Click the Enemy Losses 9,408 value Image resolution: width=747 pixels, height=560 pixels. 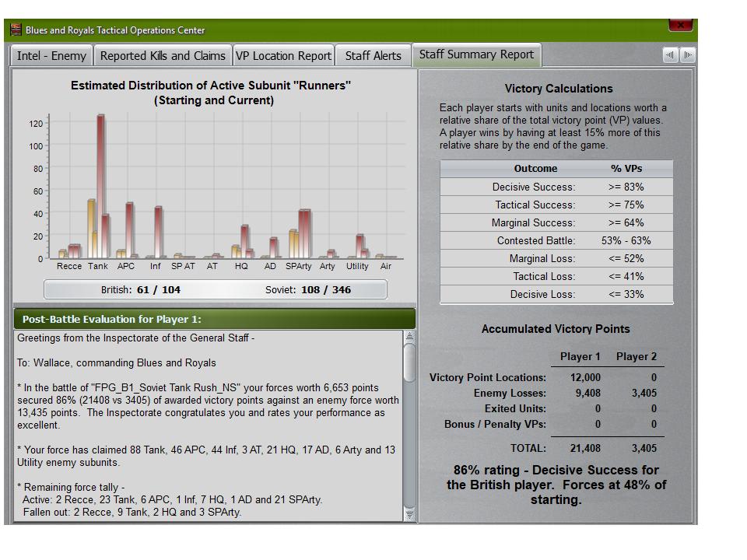[x=588, y=394]
